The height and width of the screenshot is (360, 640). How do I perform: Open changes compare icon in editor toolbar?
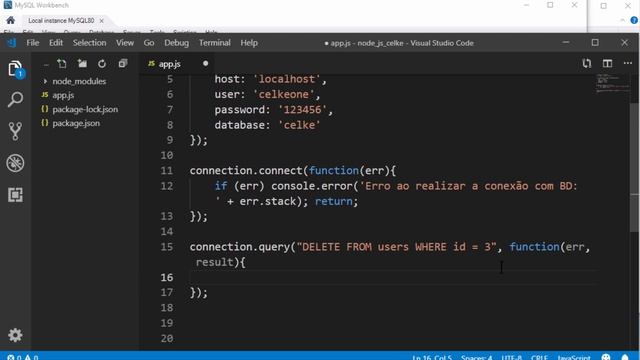[587, 63]
